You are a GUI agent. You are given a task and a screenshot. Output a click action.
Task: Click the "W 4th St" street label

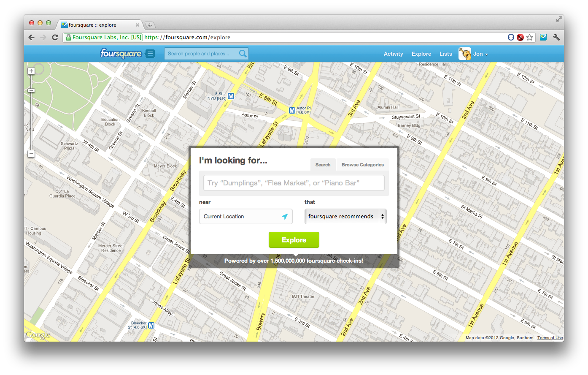click(x=91, y=146)
